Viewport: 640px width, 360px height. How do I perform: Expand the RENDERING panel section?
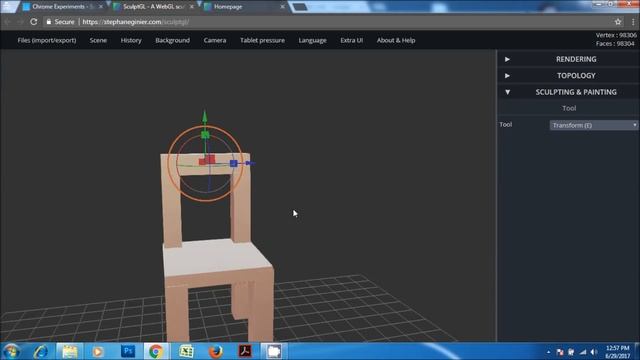pyautogui.click(x=568, y=59)
